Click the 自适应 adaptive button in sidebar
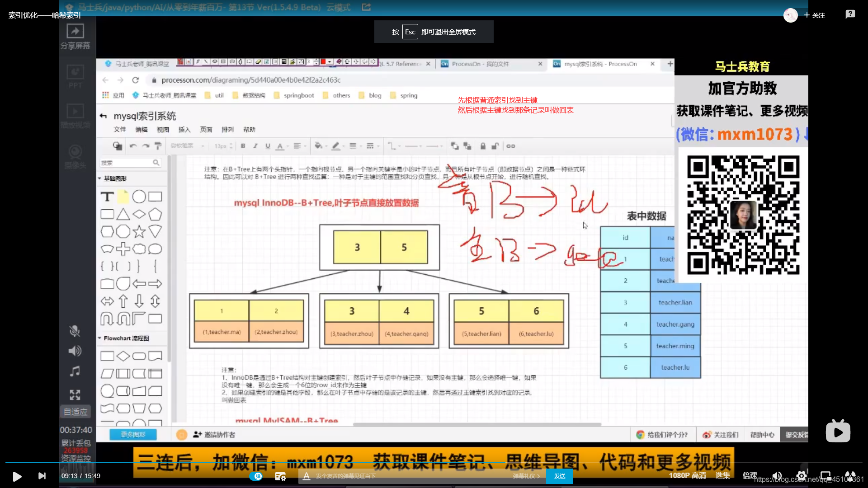This screenshot has width=868, height=488. coord(75,412)
